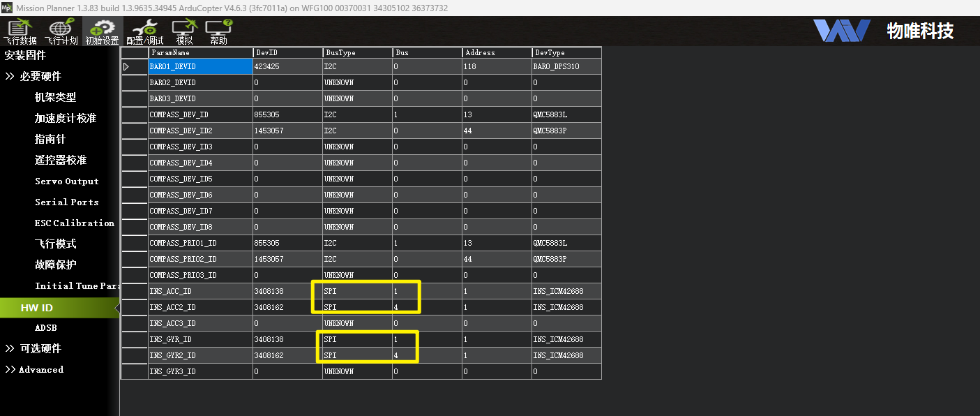Expand the Advanced section
The width and height of the screenshot is (980, 416).
click(35, 369)
